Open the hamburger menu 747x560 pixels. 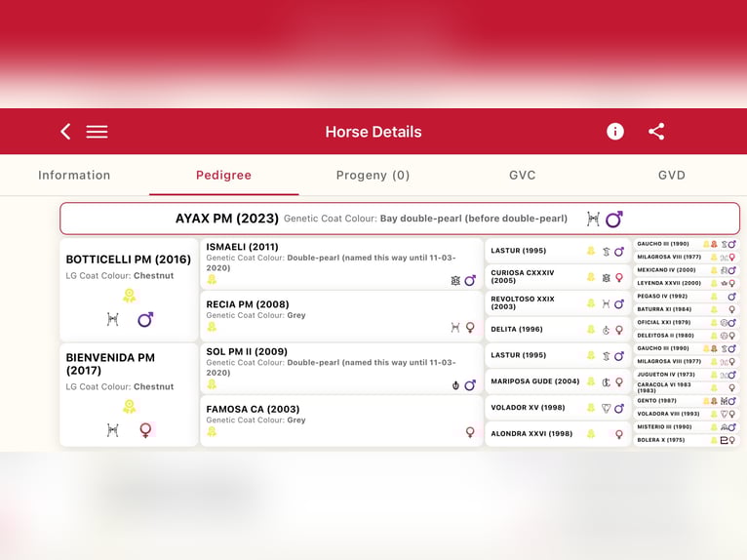97,132
